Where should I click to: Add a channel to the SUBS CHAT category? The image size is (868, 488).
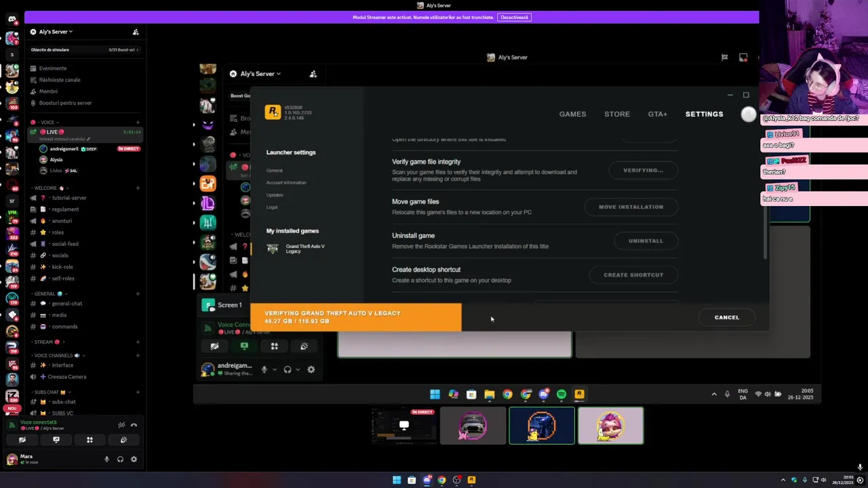tap(138, 392)
